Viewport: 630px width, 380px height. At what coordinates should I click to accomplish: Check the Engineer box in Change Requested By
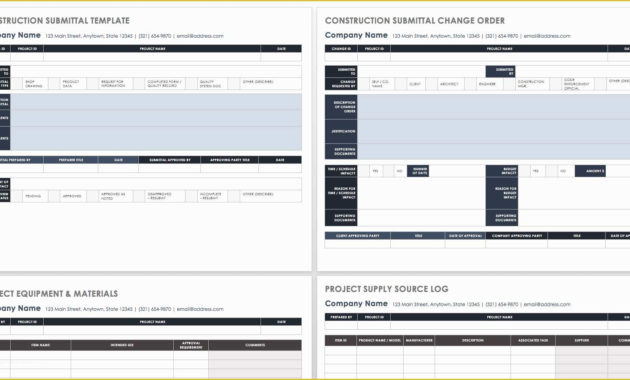(470, 84)
